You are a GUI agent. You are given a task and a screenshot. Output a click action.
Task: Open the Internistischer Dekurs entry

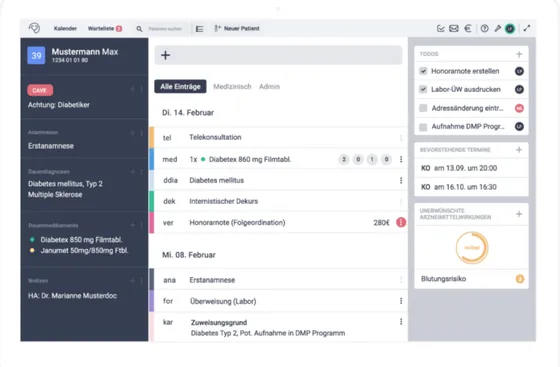(279, 201)
